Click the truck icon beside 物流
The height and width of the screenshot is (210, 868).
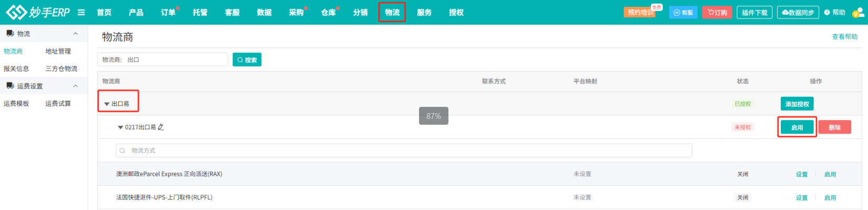click(x=10, y=33)
